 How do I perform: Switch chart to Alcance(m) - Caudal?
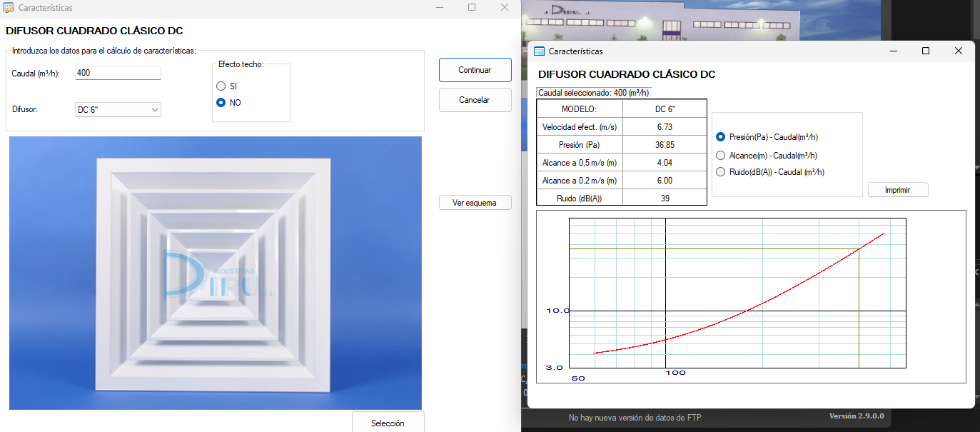(x=720, y=155)
